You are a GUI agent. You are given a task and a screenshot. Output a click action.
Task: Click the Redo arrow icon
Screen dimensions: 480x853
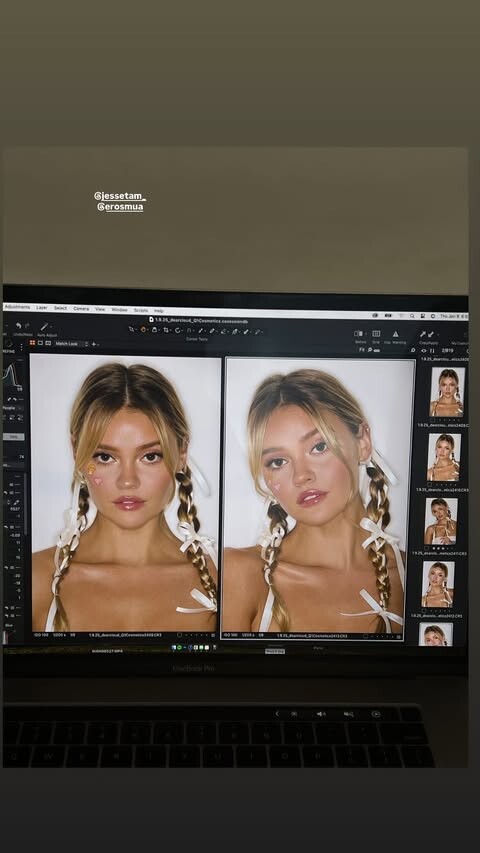[27, 325]
